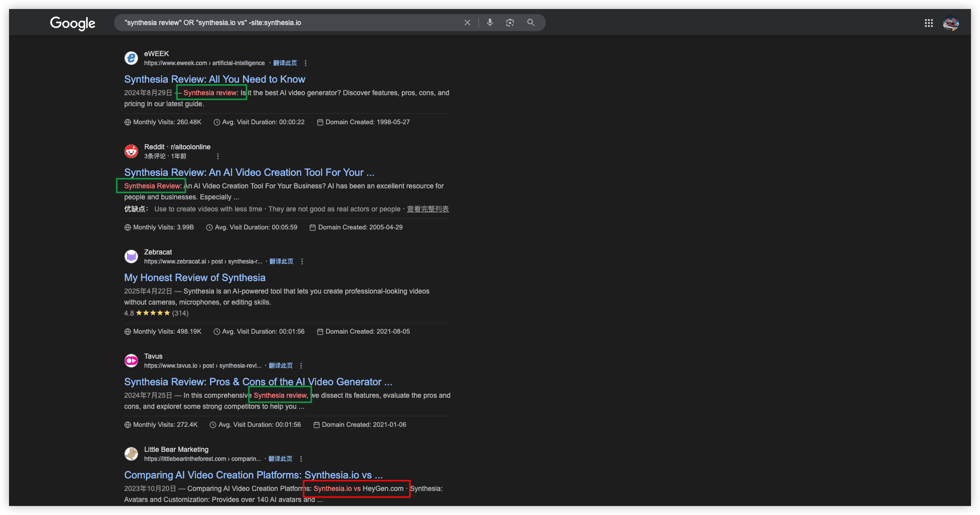The height and width of the screenshot is (515, 980).
Task: Click 查看完整列表 under Reddit result
Action: (428, 209)
